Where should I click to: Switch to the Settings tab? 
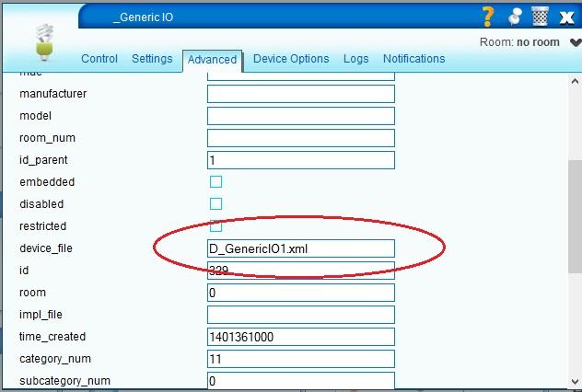click(152, 59)
